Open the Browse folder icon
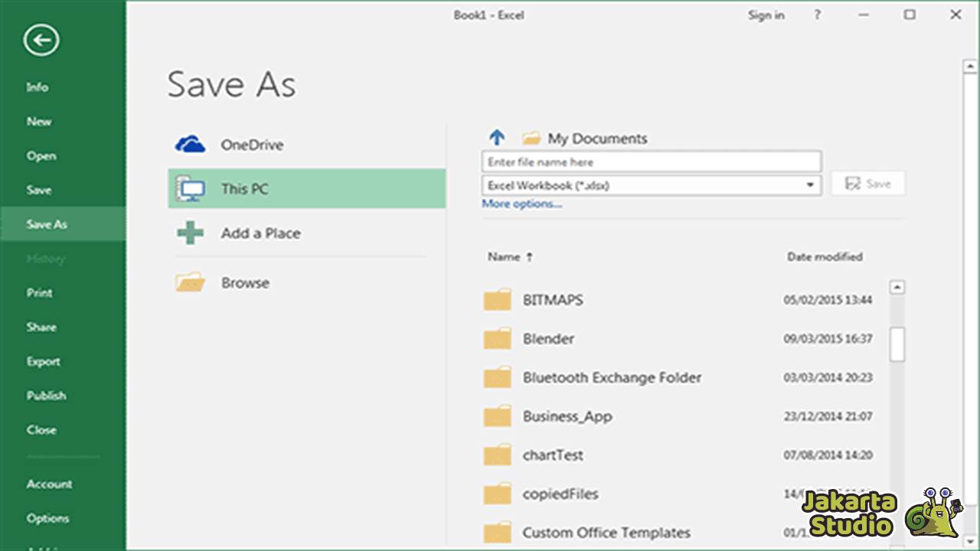 point(189,282)
